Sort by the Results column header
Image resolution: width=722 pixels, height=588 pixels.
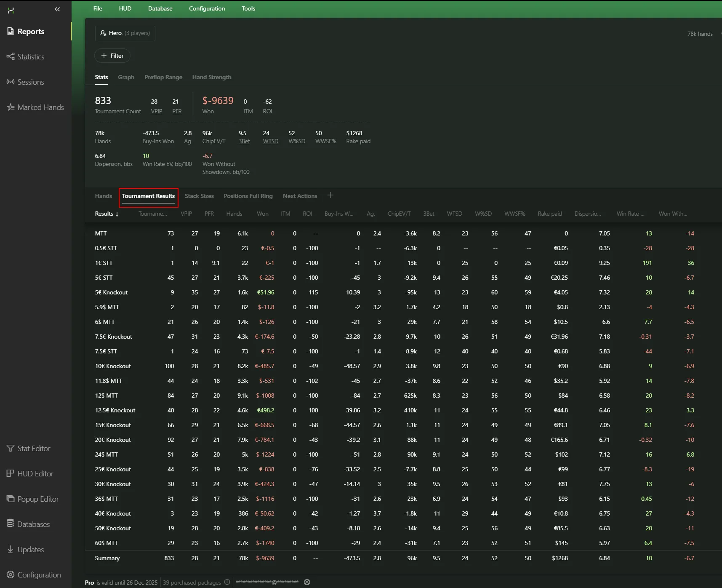click(x=107, y=214)
